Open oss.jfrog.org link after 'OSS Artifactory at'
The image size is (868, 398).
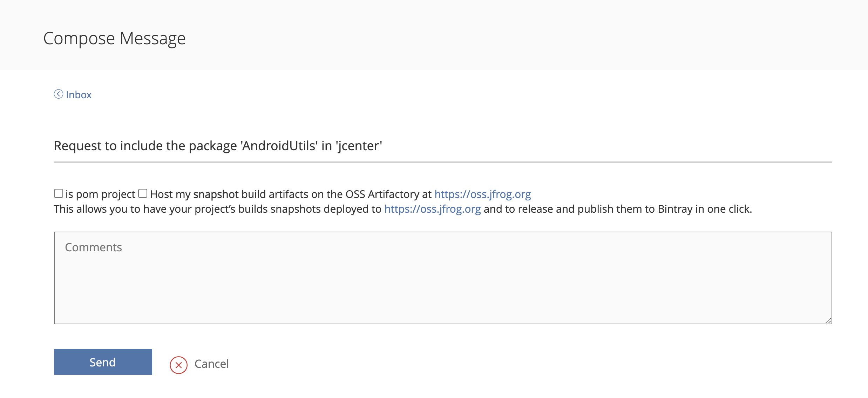482,194
